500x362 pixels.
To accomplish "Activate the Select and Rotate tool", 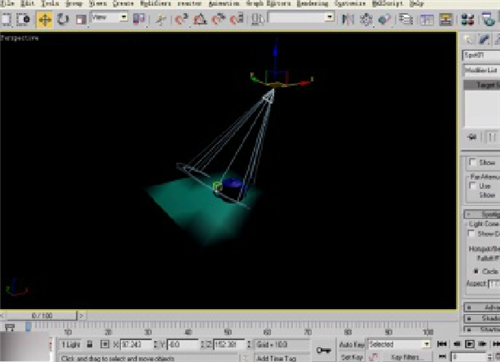I will [62, 19].
